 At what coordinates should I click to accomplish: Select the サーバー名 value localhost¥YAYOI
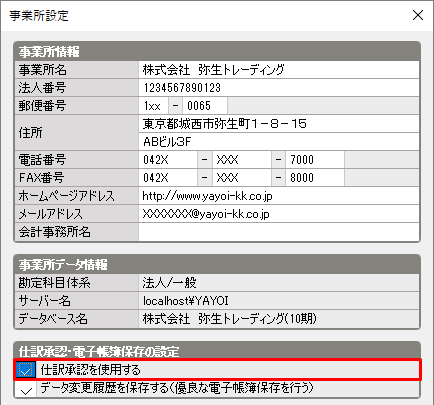pos(279,301)
